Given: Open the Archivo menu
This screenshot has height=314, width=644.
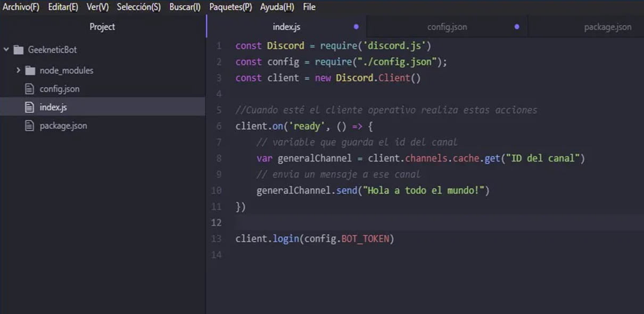Looking at the screenshot, I should (x=21, y=7).
